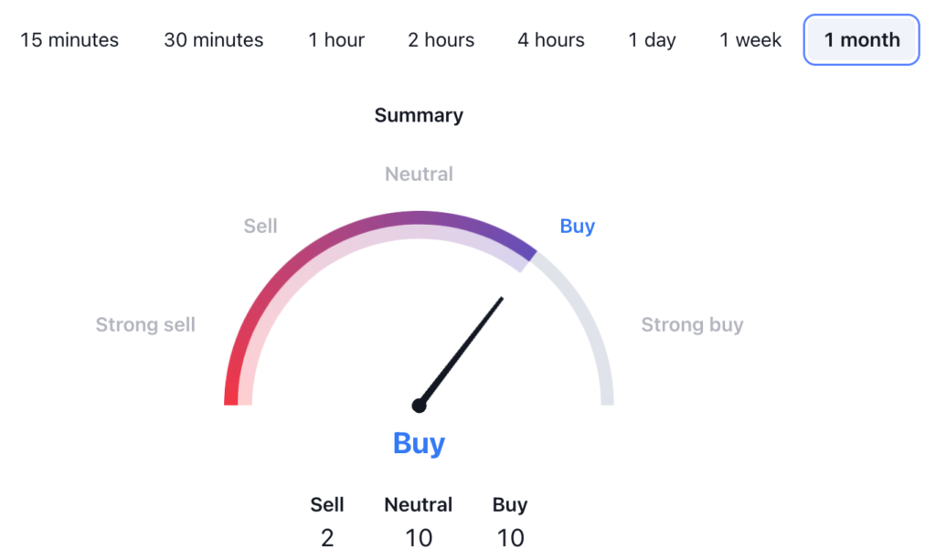
Task: Click the large blue Buy rating text
Action: point(419,443)
